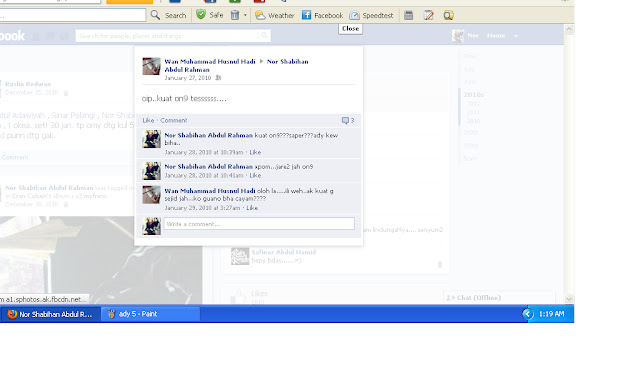Open Safinaz Abdul Hamid's profile link
Screen dimensions: 640x375
coord(284,252)
